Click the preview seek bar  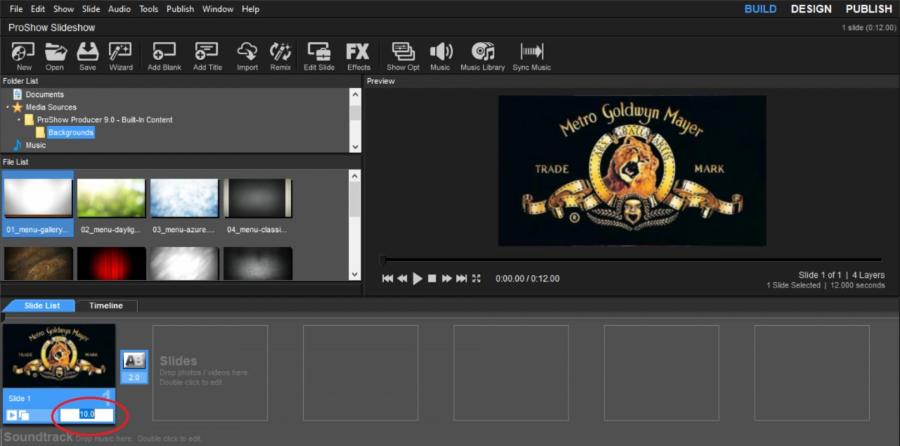[631, 260]
